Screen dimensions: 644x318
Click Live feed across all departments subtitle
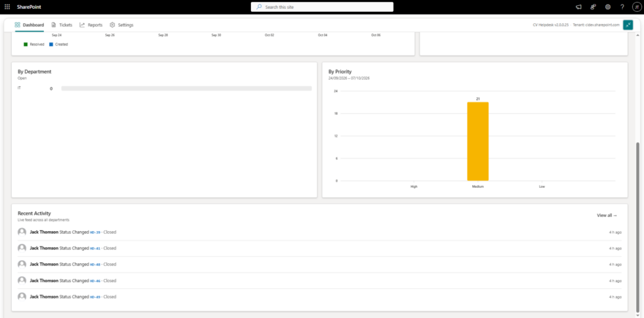pos(43,220)
